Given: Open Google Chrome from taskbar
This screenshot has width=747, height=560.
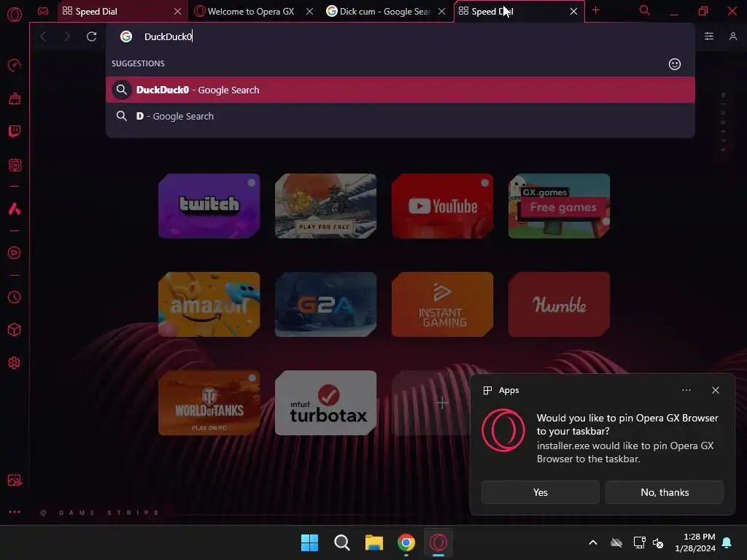Looking at the screenshot, I should pyautogui.click(x=406, y=542).
